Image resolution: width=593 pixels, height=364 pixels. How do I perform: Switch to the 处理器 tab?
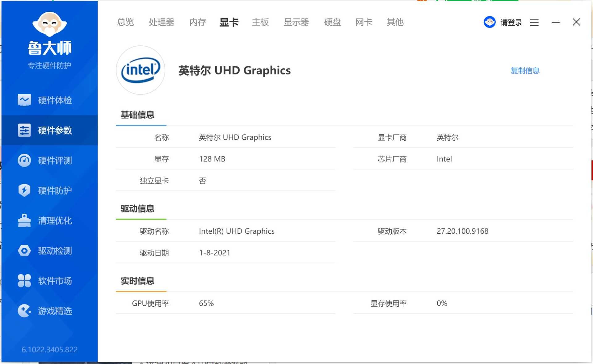[x=161, y=22]
